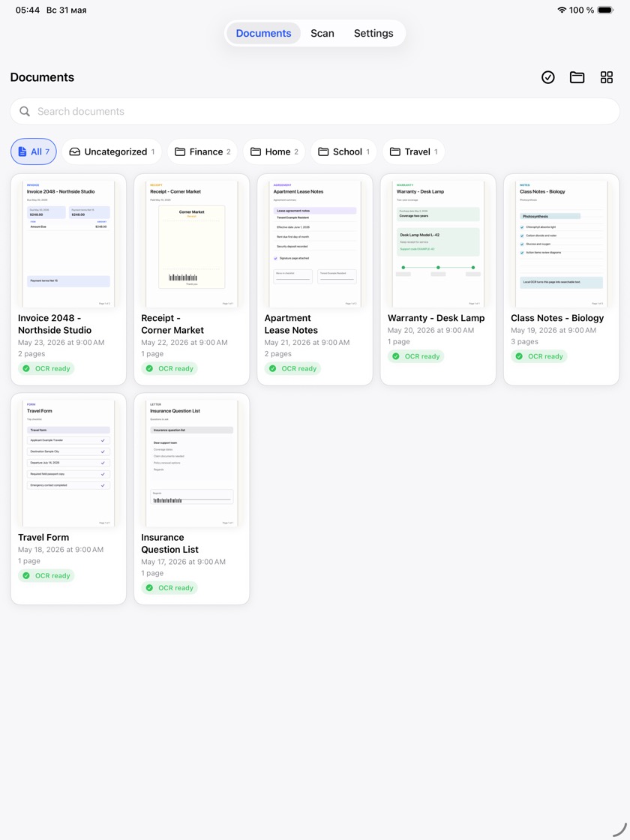Open the Settings tab
The width and height of the screenshot is (630, 840).
373,33
